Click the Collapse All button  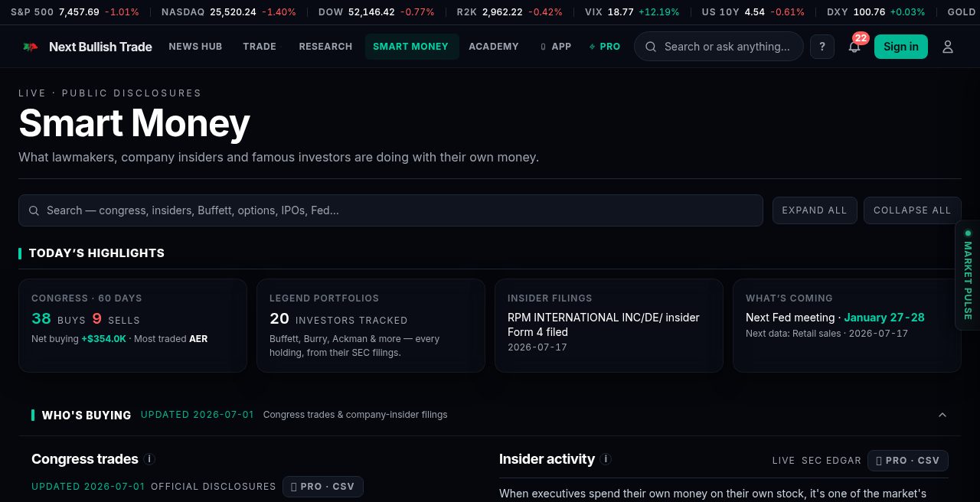(x=912, y=210)
